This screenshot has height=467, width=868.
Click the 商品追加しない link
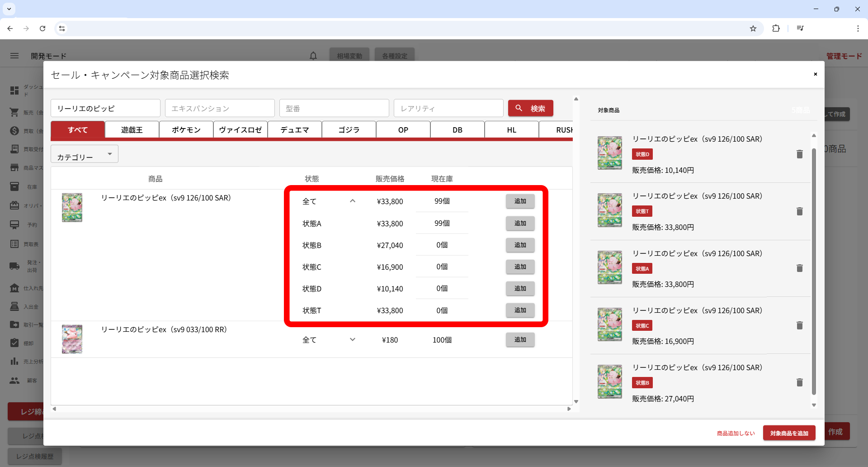(736, 433)
